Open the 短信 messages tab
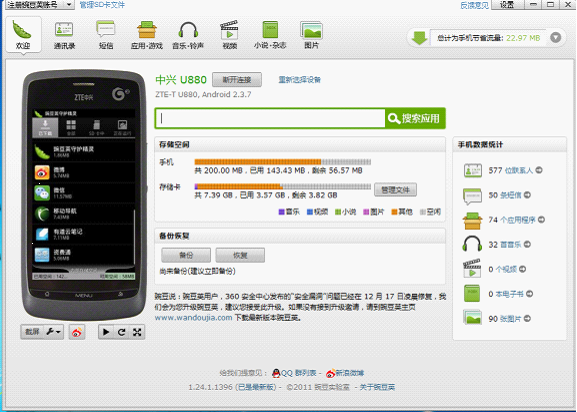This screenshot has width=577, height=412. (106, 35)
